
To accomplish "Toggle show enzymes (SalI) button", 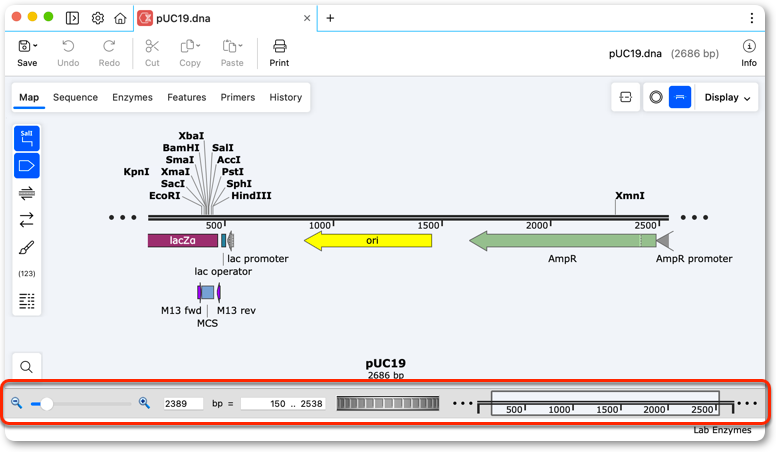I will point(27,139).
